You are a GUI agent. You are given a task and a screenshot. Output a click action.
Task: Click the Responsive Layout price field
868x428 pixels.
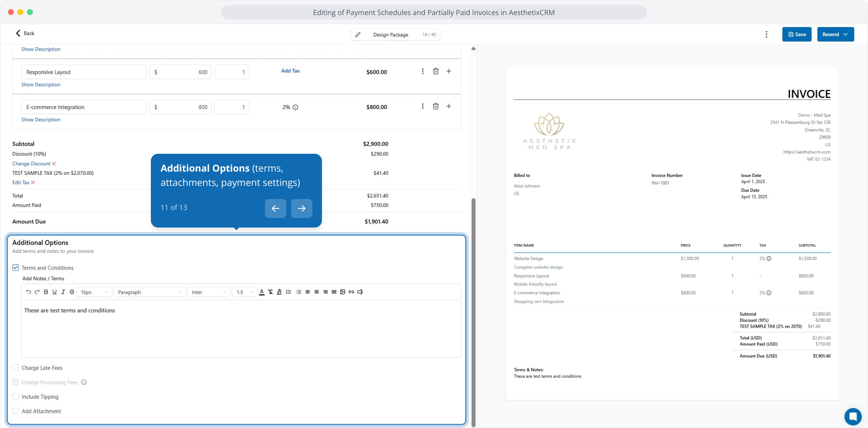pyautogui.click(x=181, y=72)
